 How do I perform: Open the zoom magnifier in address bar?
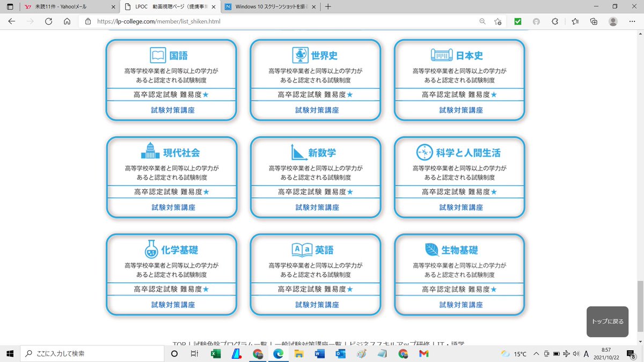[482, 21]
